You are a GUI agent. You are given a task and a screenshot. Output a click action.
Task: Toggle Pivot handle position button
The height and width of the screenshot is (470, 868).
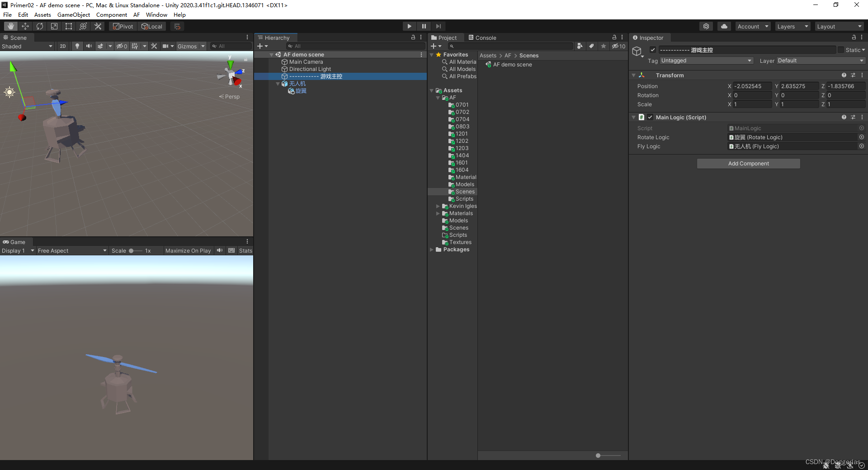[123, 26]
